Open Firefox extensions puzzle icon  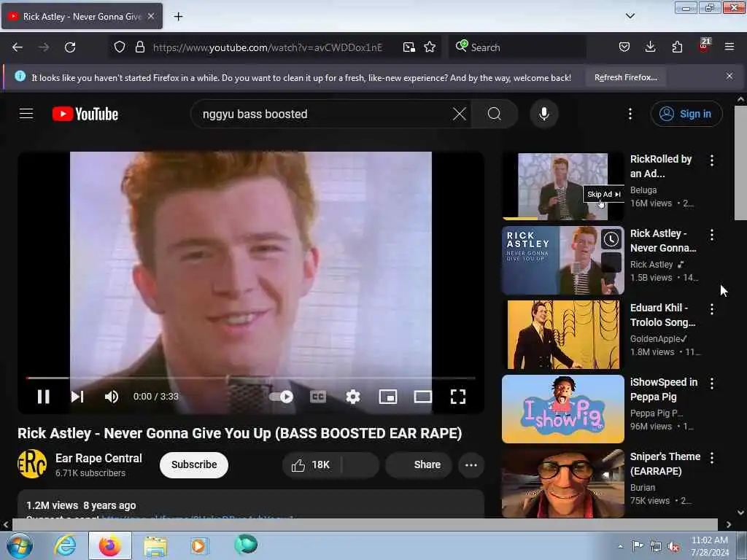(677, 47)
